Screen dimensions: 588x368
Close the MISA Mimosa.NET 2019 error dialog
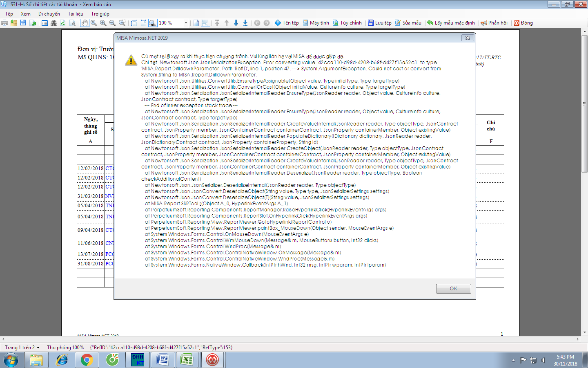468,38
